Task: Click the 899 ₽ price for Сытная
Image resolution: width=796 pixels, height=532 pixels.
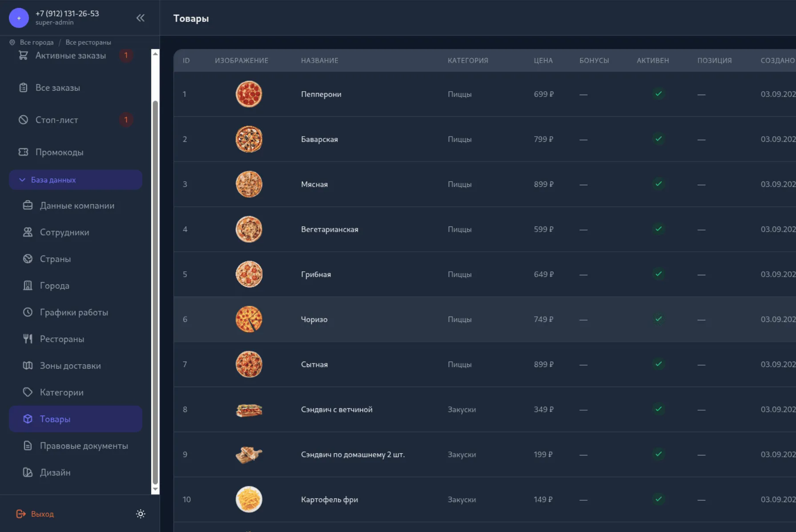Action: click(543, 364)
